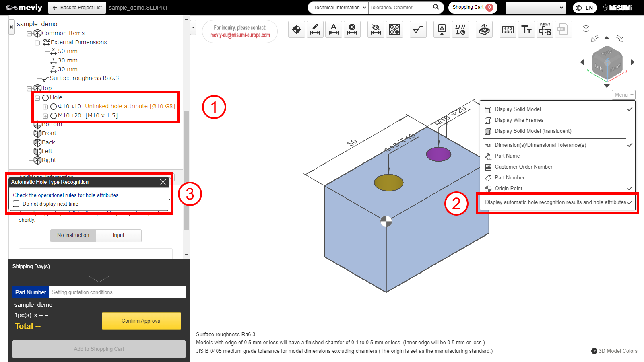Check the 'Do not display next time' box
This screenshot has height=362, width=644.
[x=17, y=204]
